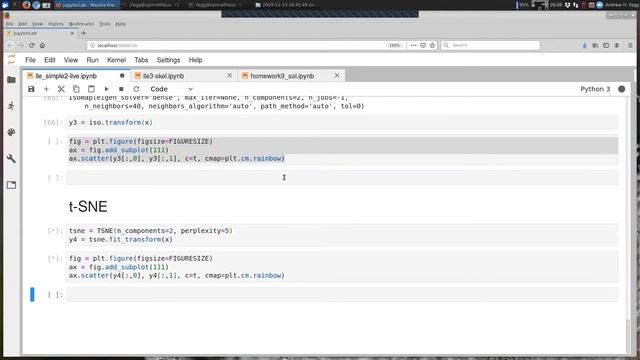The image size is (640, 360).
Task: Open the JupyterLab File menu
Action: [x=30, y=60]
